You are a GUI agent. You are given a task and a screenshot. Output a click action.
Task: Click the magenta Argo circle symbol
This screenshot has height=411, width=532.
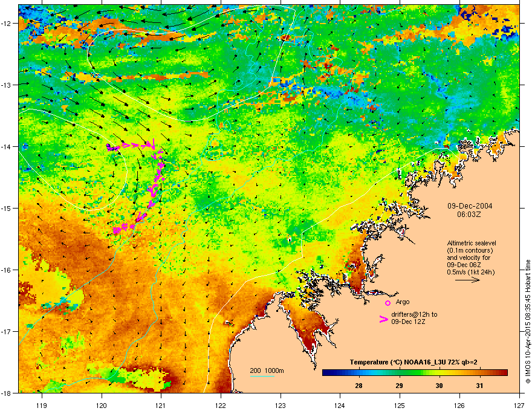(388, 303)
